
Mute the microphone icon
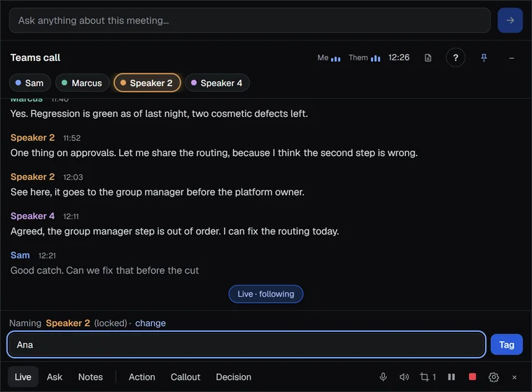point(383,377)
